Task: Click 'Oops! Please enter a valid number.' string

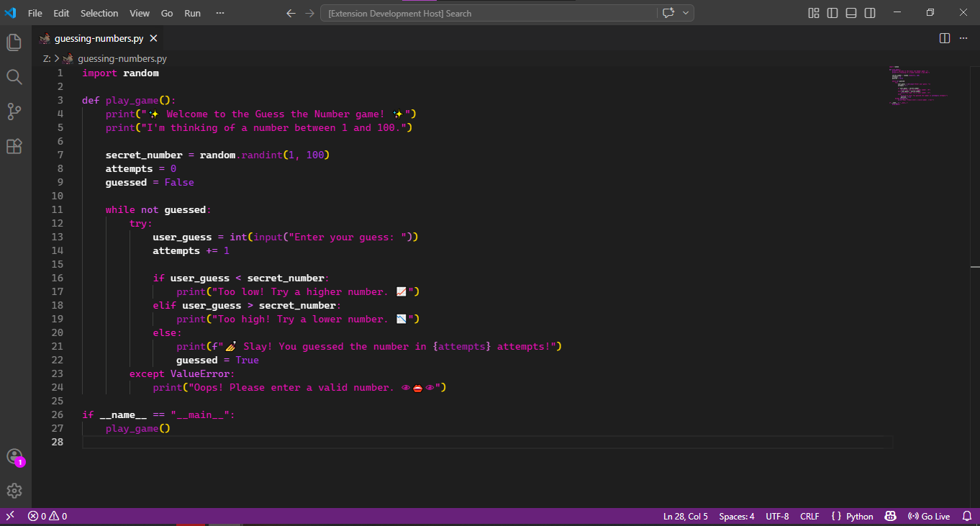Action: [x=294, y=388]
